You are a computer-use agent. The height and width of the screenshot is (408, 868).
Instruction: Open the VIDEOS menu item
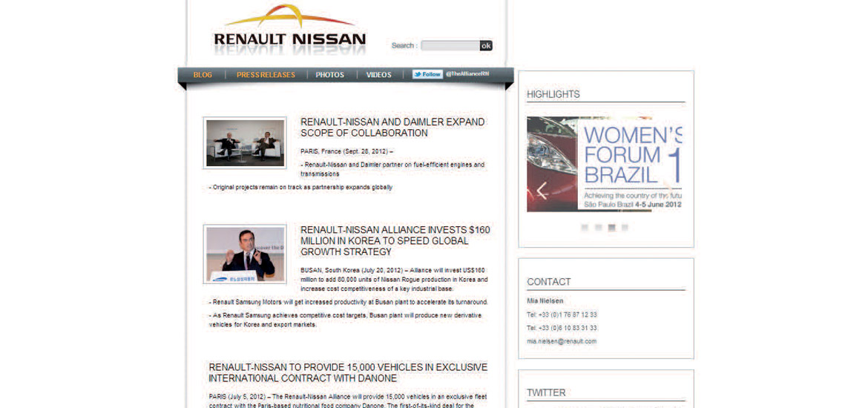click(378, 75)
